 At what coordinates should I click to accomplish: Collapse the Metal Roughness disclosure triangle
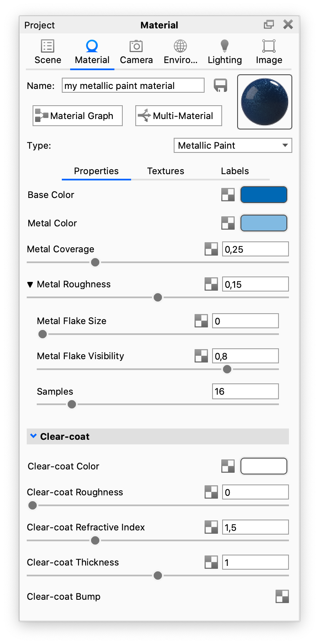pyautogui.click(x=30, y=284)
